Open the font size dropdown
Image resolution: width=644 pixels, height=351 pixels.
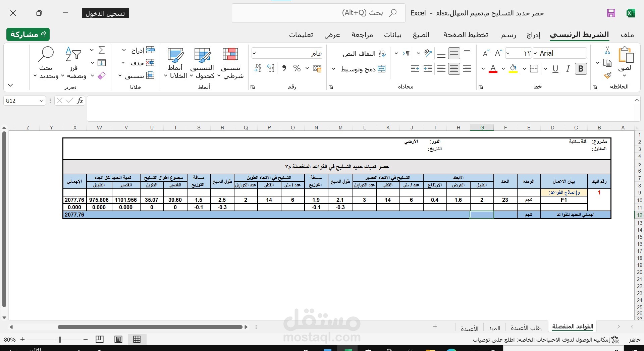508,53
